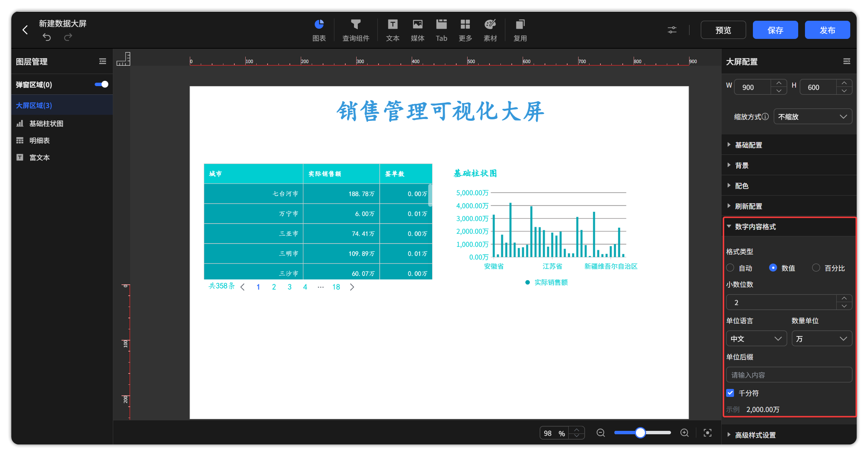
Task: Open the 缩放方式 dropdown
Action: 813,117
